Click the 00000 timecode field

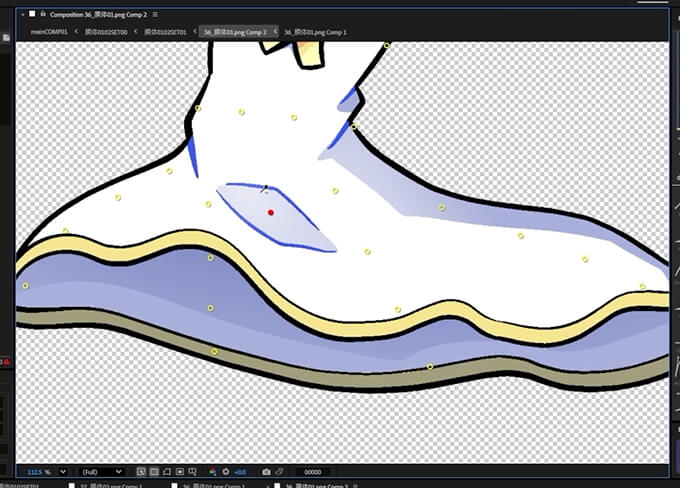point(313,471)
